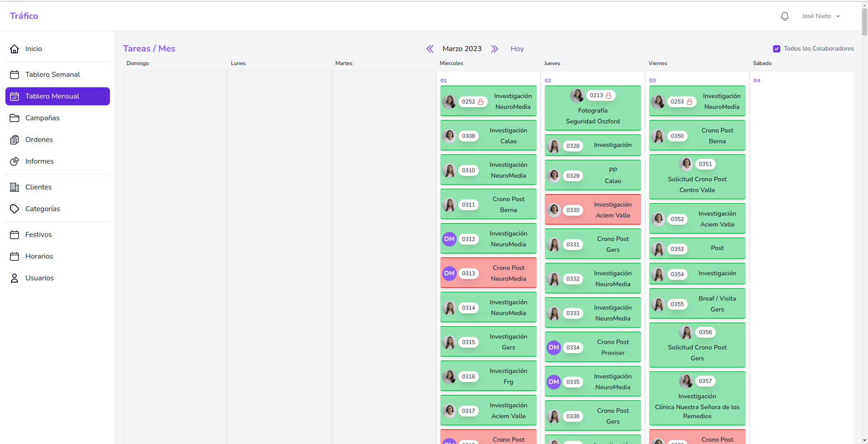Click the notifications bell icon
The image size is (868, 444).
[785, 16]
